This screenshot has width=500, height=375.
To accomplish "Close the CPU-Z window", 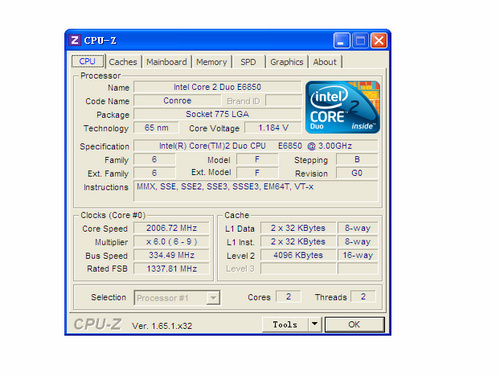I will [379, 41].
